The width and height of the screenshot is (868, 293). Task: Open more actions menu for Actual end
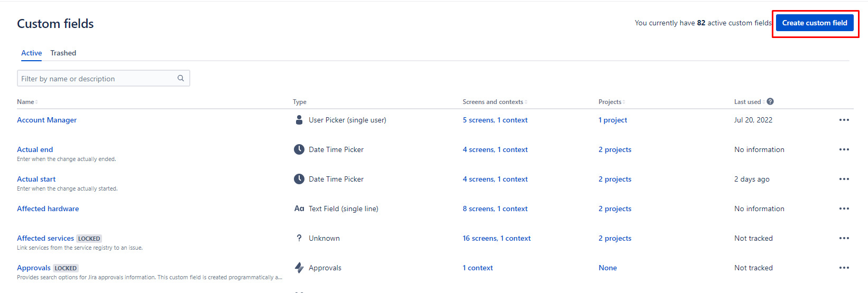(844, 149)
